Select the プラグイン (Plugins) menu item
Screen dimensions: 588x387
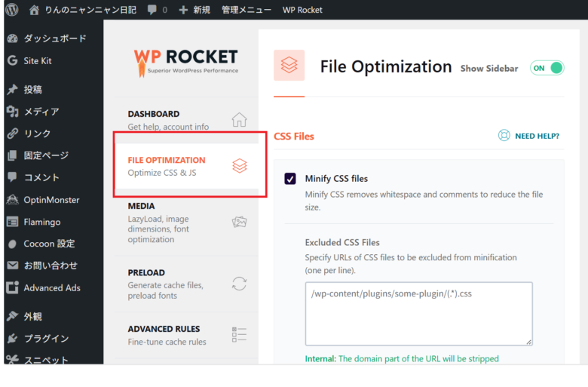coord(46,338)
